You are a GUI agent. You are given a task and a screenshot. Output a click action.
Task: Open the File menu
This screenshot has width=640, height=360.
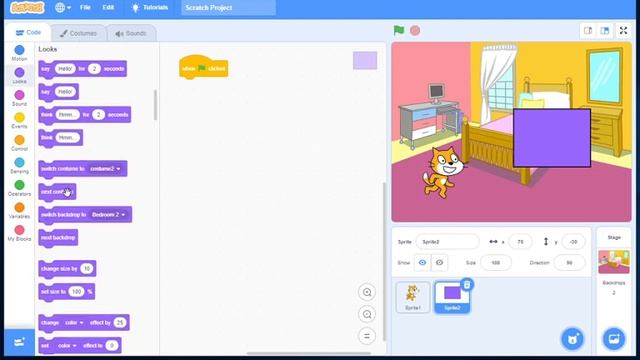point(85,8)
